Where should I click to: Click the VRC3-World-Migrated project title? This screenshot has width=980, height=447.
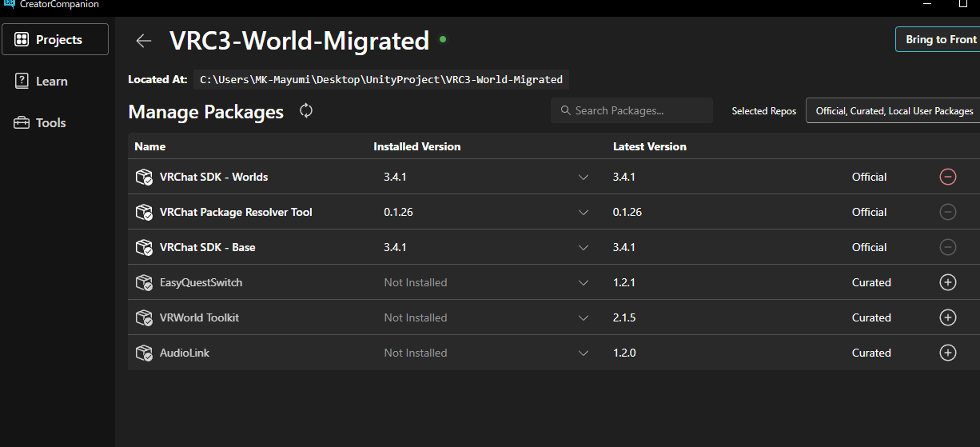tap(300, 40)
